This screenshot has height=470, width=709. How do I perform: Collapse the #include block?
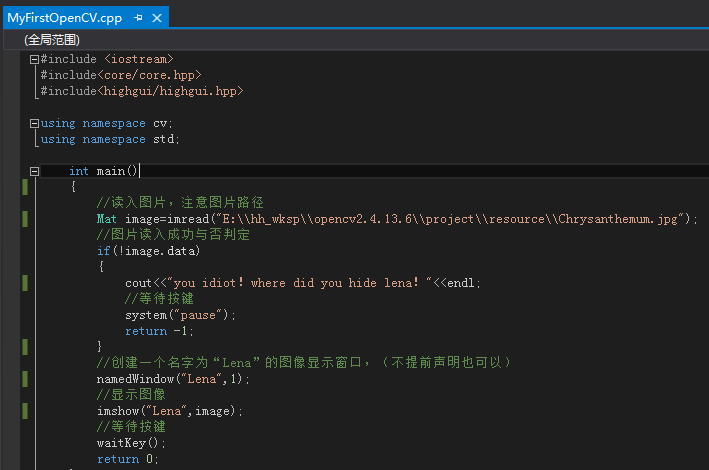(x=34, y=59)
